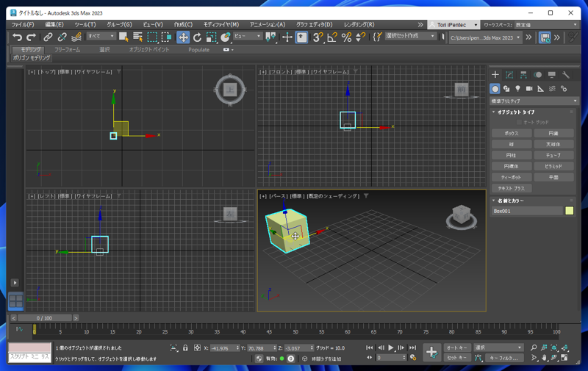Open the Tori iPentec account dropdown
Screen dimensions: 588x371
[453, 25]
